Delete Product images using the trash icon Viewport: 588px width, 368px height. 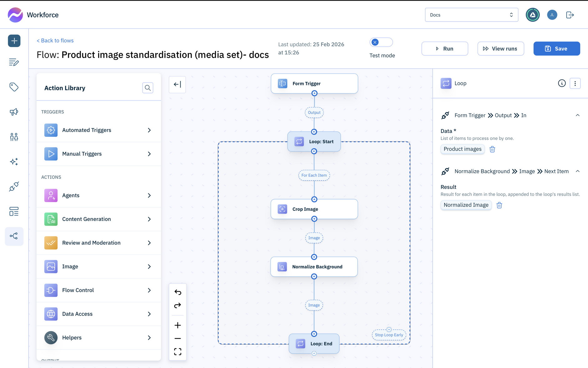tap(492, 149)
